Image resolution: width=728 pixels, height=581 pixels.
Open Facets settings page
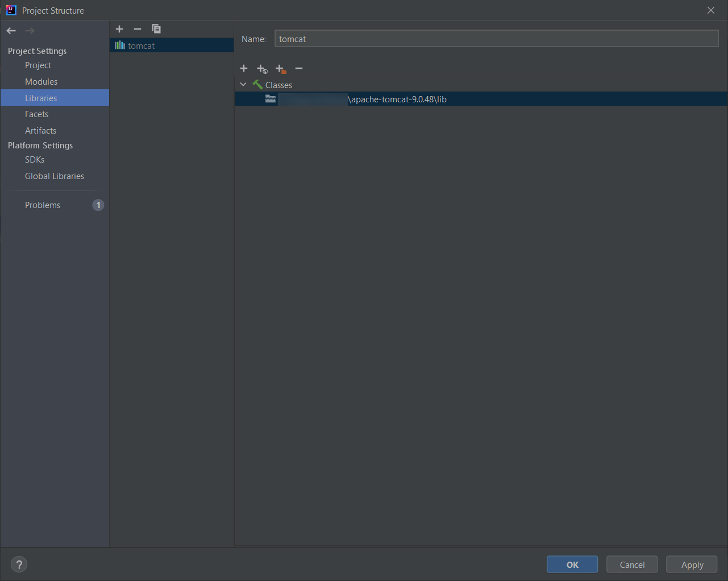[36, 114]
